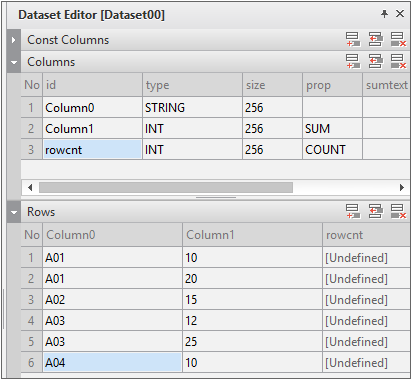Select the COUNT prop cell of rowcnt
This screenshot has width=411, height=379.
pos(332,149)
